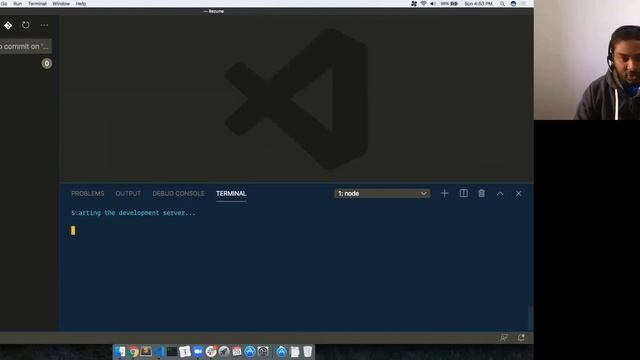Create a new terminal with plus icon
This screenshot has height=360, width=640.
444,193
